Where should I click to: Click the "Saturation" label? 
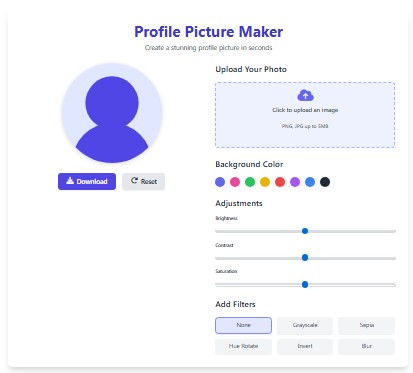point(226,271)
